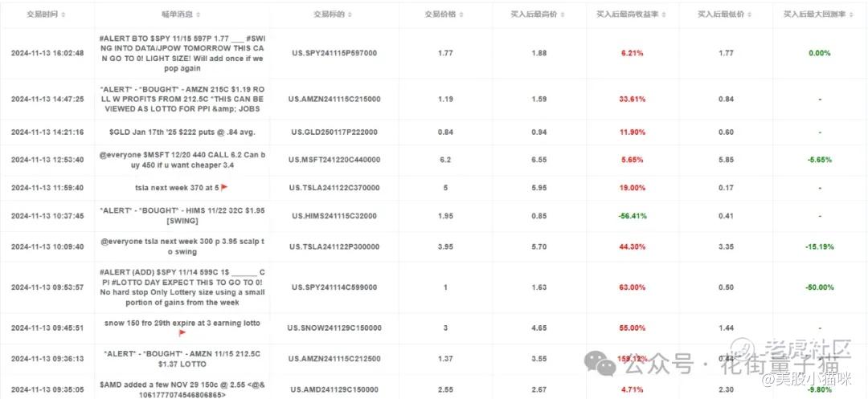Sort by 买入后最高收益率 arrows icon
The height and width of the screenshot is (399, 868).
click(664, 15)
